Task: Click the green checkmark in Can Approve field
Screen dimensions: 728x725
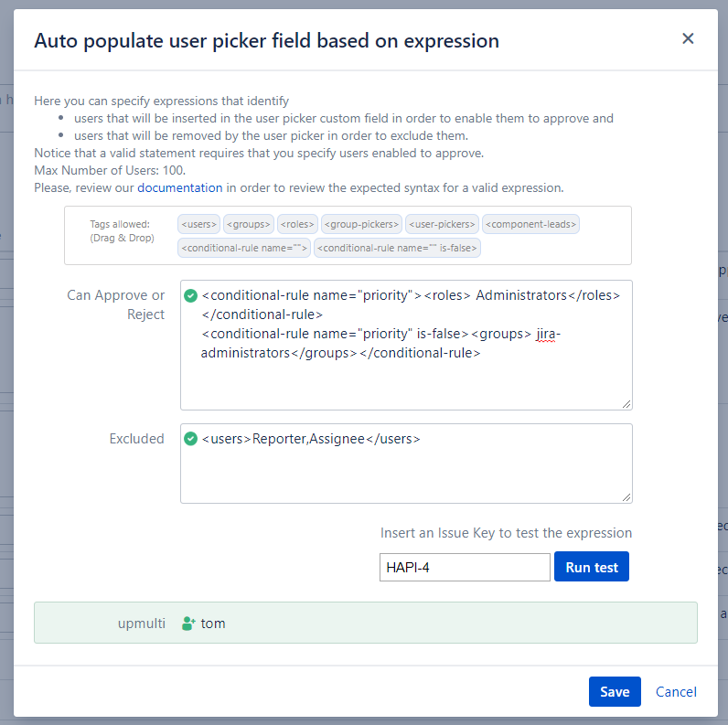Action: 191,295
